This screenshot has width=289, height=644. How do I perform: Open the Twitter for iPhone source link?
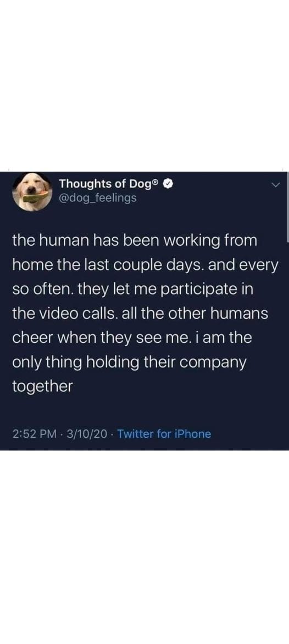point(164,434)
